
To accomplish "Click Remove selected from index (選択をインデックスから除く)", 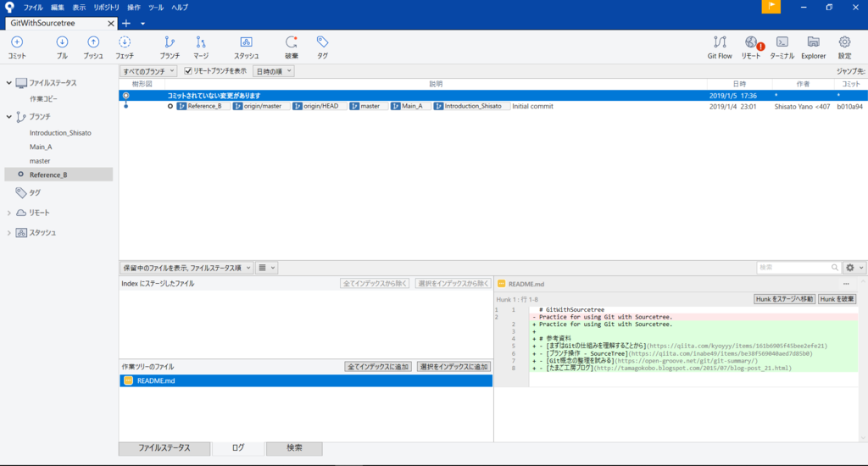I will pos(453,283).
